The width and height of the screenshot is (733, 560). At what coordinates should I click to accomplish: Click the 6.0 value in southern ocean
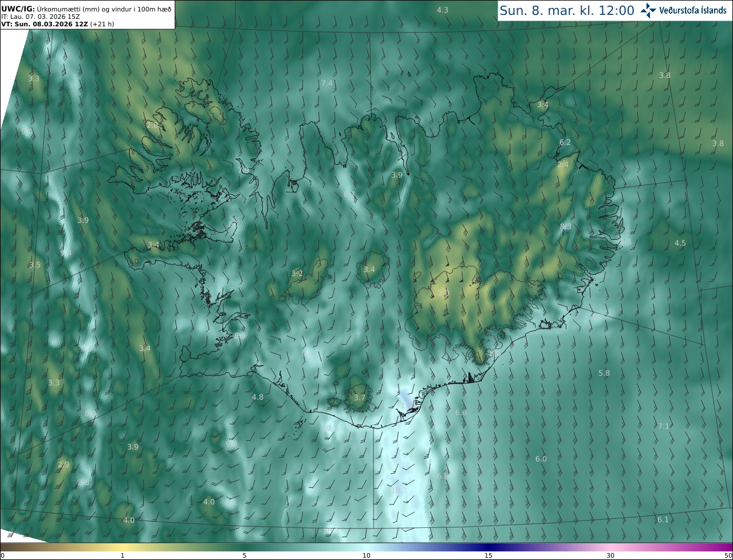tap(541, 459)
